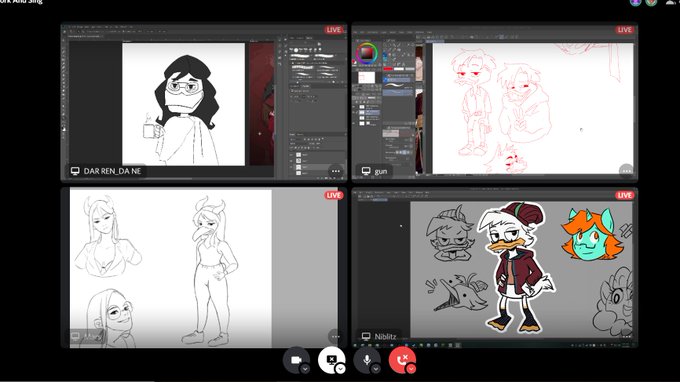Screen dimensions: 680x382
Task: Open camera options dropdown arrow
Action: [x=305, y=369]
